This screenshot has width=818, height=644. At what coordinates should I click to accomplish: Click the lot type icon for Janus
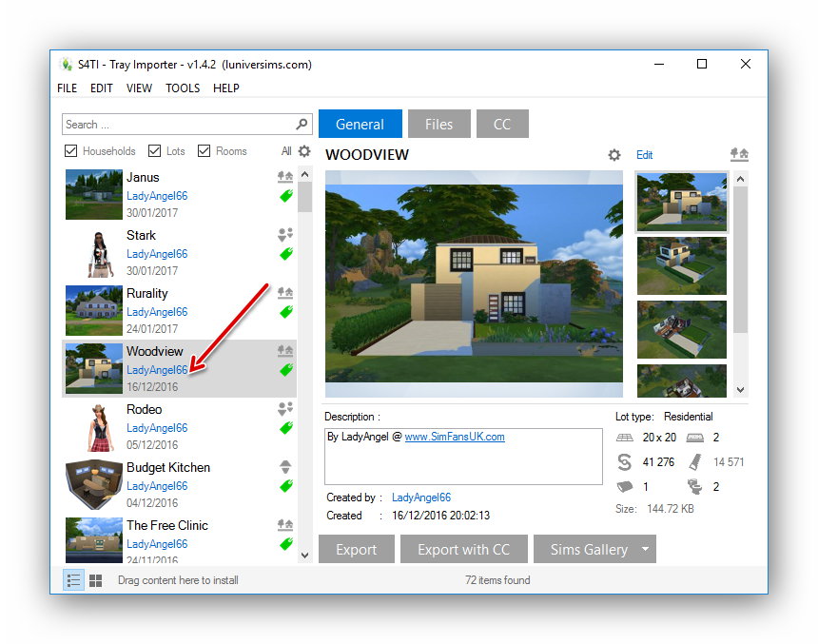click(284, 177)
